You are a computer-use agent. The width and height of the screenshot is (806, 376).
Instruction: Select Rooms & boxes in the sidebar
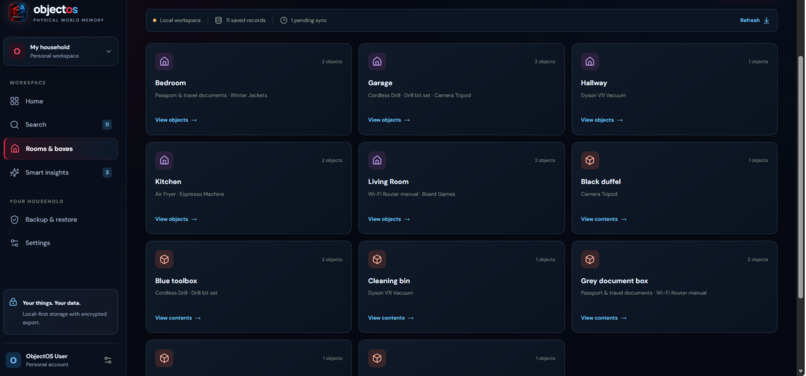click(61, 149)
